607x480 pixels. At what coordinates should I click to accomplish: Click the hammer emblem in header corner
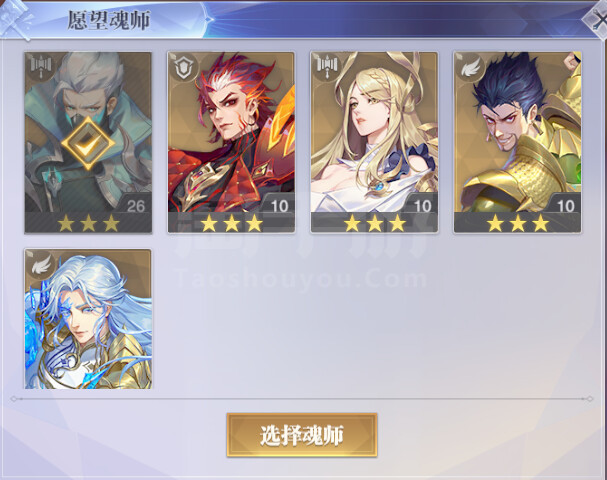click(16, 19)
